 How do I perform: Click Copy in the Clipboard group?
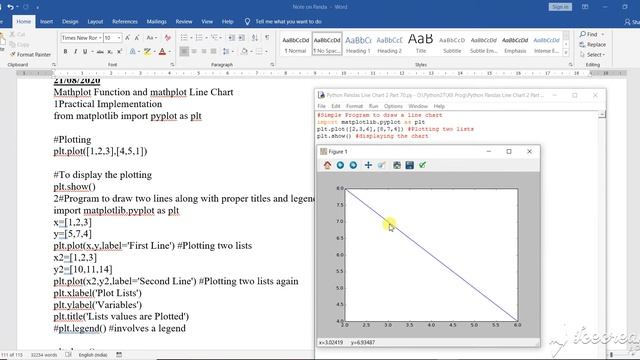click(x=19, y=44)
